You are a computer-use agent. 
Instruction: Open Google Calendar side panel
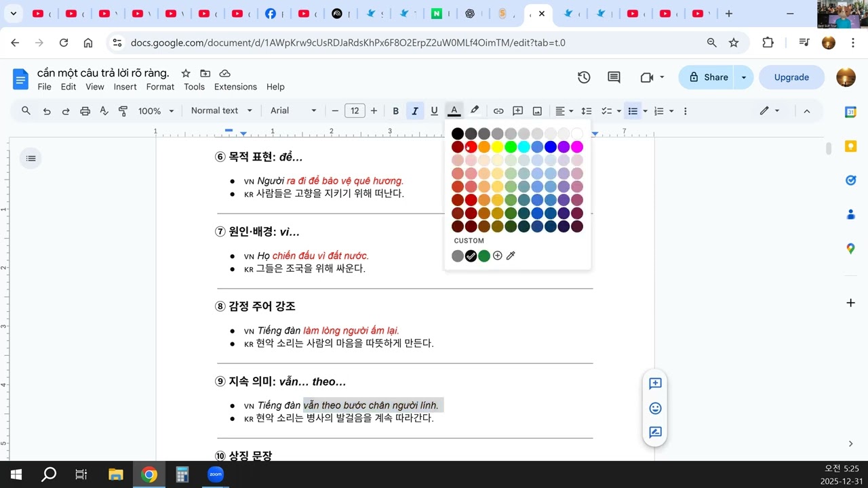coord(850,113)
